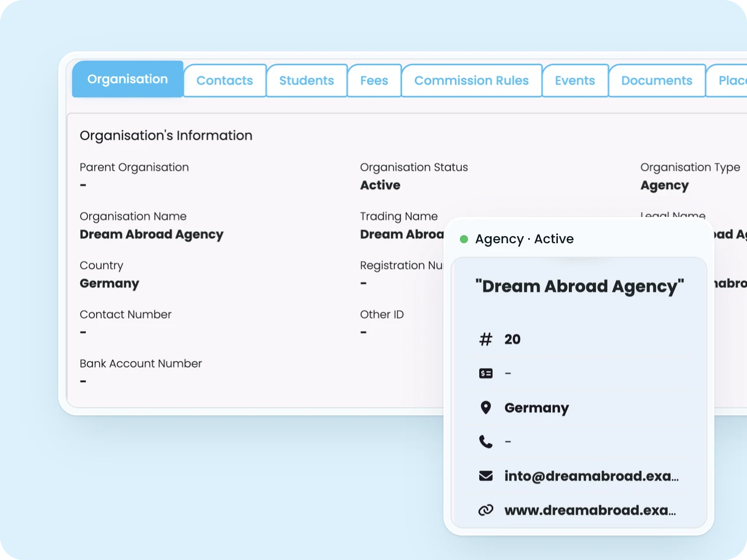This screenshot has height=560, width=747.
Task: Click the into@dreamabroad.exa… email address
Action: 591,476
